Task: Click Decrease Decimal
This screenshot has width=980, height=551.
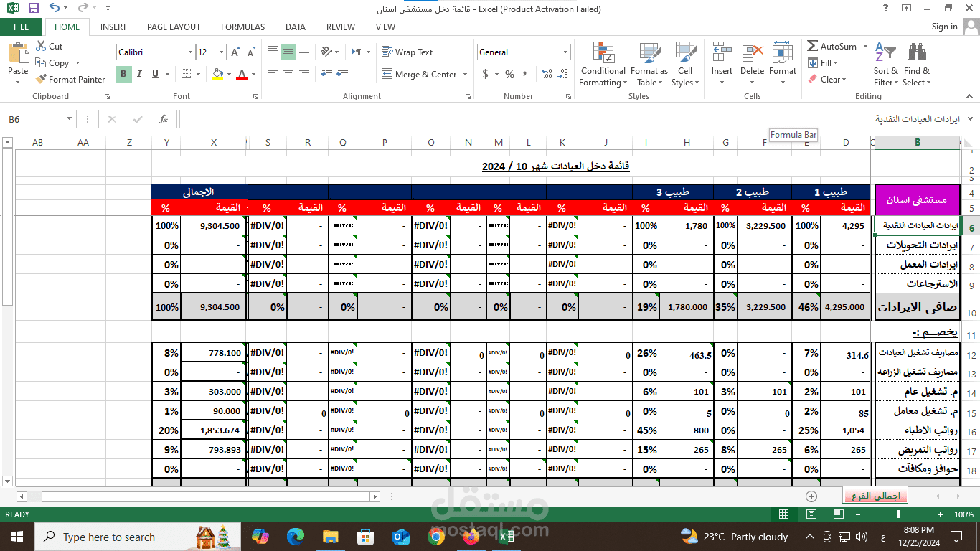Action: point(563,74)
